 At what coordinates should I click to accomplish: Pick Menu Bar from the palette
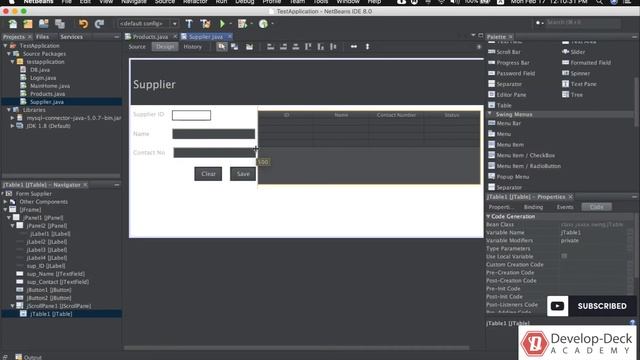pos(504,123)
